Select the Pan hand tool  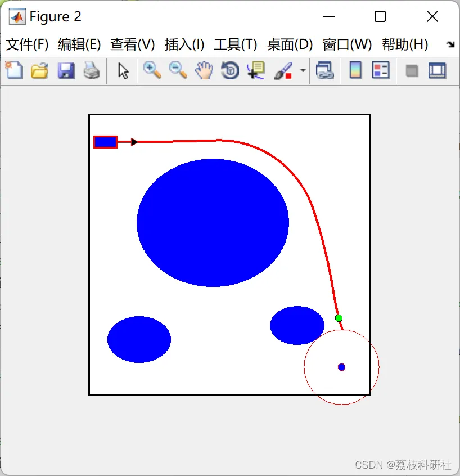click(x=204, y=70)
